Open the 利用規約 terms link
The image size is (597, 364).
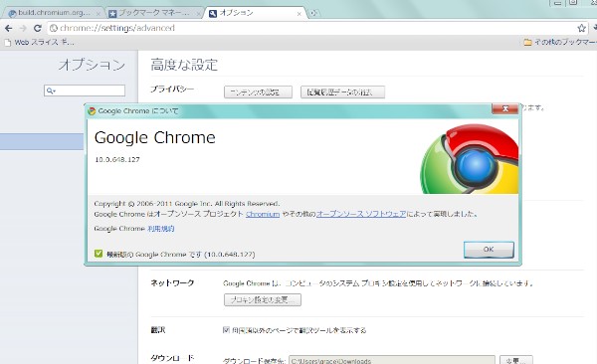coord(160,229)
